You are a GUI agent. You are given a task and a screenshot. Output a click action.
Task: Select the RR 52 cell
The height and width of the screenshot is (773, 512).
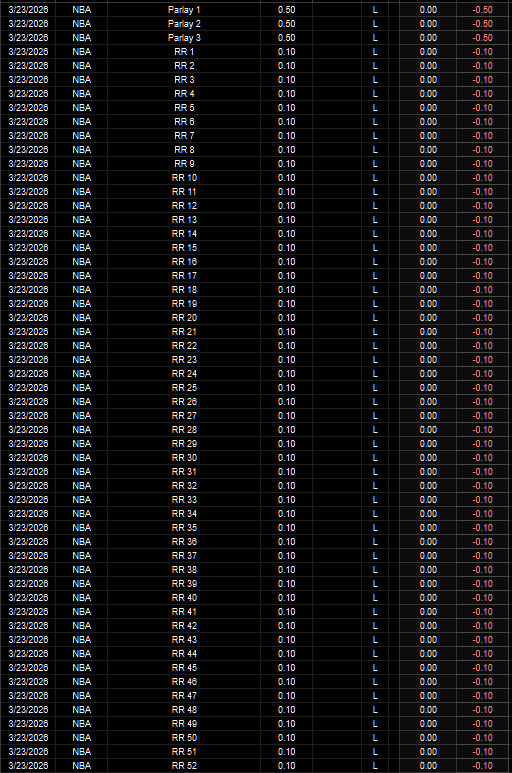point(184,766)
